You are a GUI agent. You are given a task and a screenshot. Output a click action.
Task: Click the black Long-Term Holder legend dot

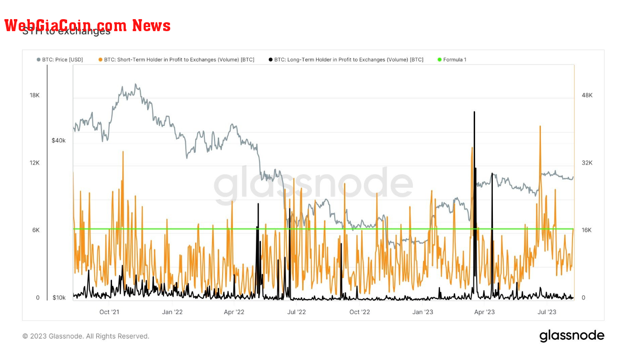click(x=271, y=60)
